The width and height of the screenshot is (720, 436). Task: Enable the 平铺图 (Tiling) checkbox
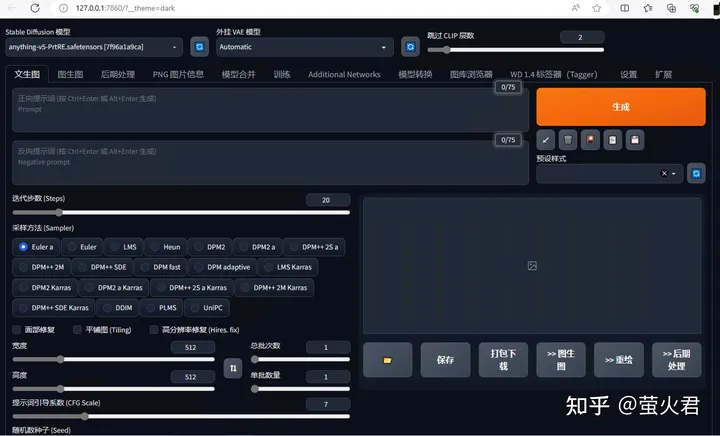click(77, 330)
